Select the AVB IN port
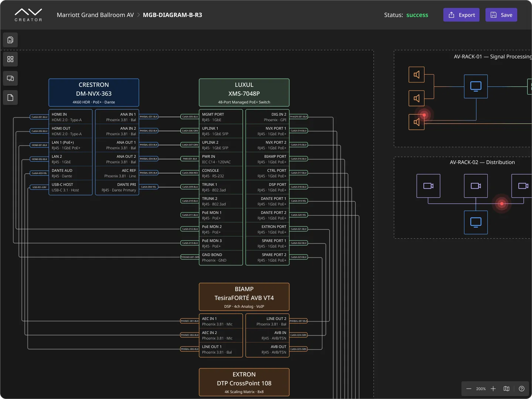This screenshot has height=399, width=532. click(267, 335)
